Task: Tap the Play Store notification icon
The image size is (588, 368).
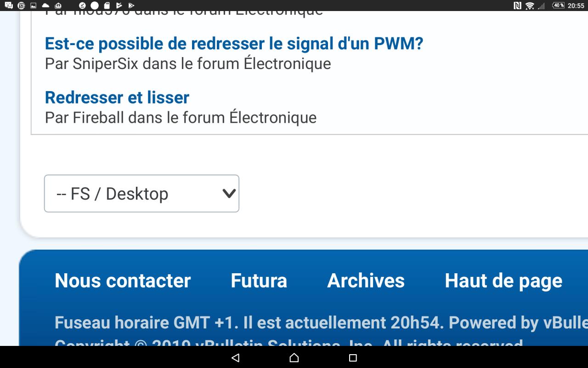Action: 131,6
